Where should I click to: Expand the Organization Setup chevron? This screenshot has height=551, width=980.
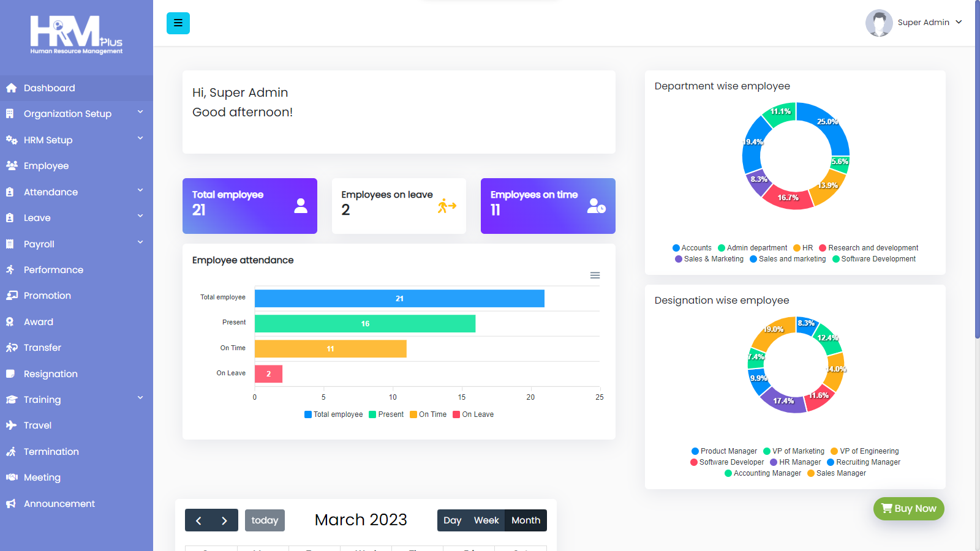point(140,112)
